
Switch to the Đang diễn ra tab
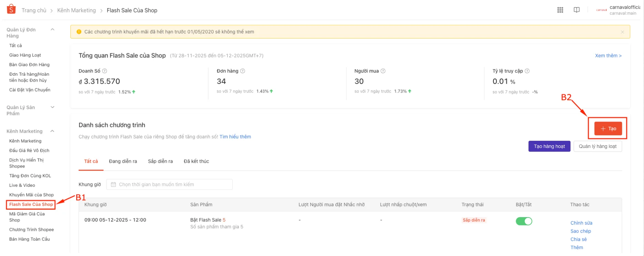click(123, 161)
